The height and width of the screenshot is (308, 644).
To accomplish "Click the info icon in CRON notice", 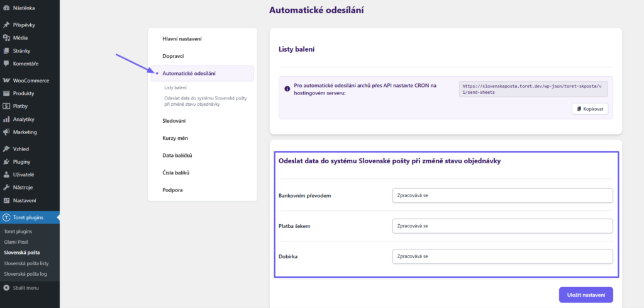I will click(x=287, y=89).
